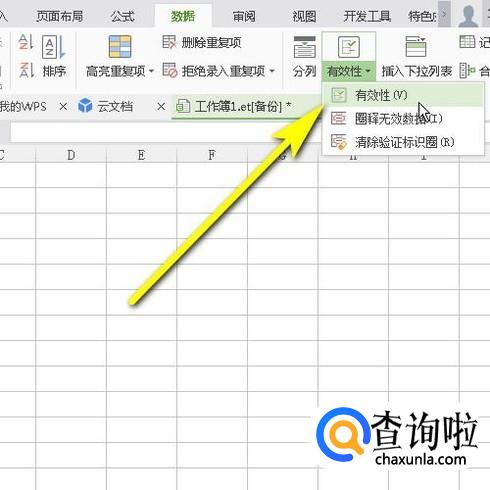The width and height of the screenshot is (490, 490).
Task: Choose 清除验证标识圈 menu entry
Action: [403, 142]
